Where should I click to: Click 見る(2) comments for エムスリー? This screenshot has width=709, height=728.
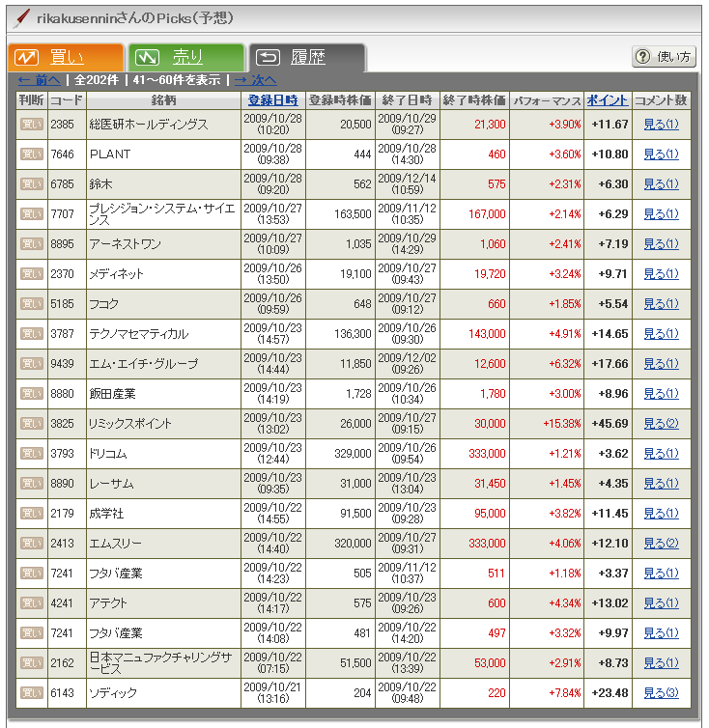(661, 544)
